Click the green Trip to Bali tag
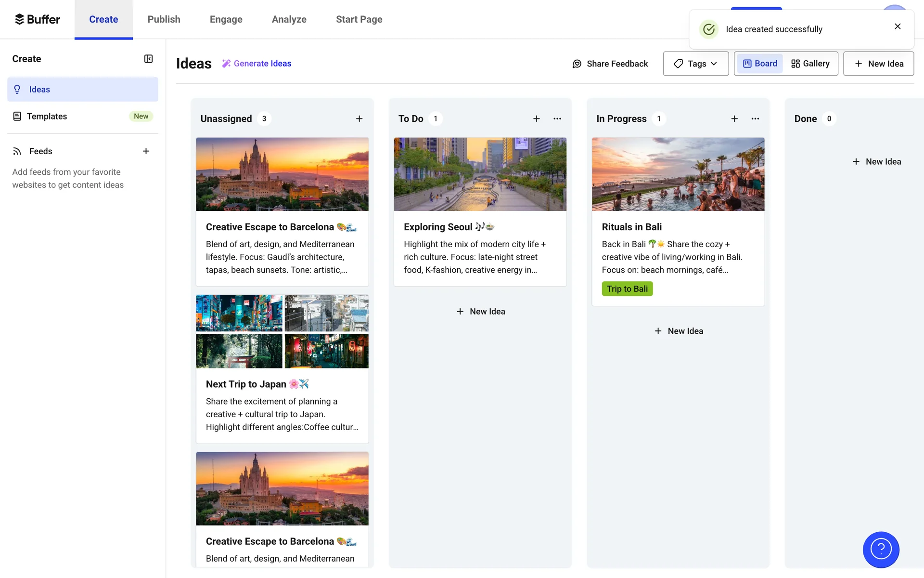 627,289
